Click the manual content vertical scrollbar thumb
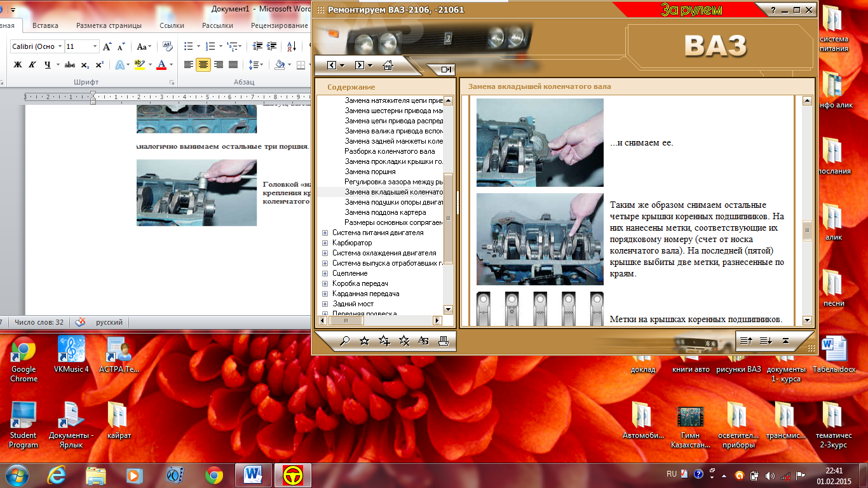868x488 pixels. point(807,231)
